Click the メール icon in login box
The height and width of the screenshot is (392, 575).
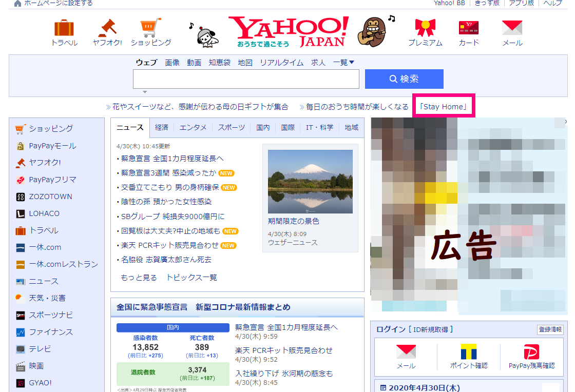coord(406,351)
